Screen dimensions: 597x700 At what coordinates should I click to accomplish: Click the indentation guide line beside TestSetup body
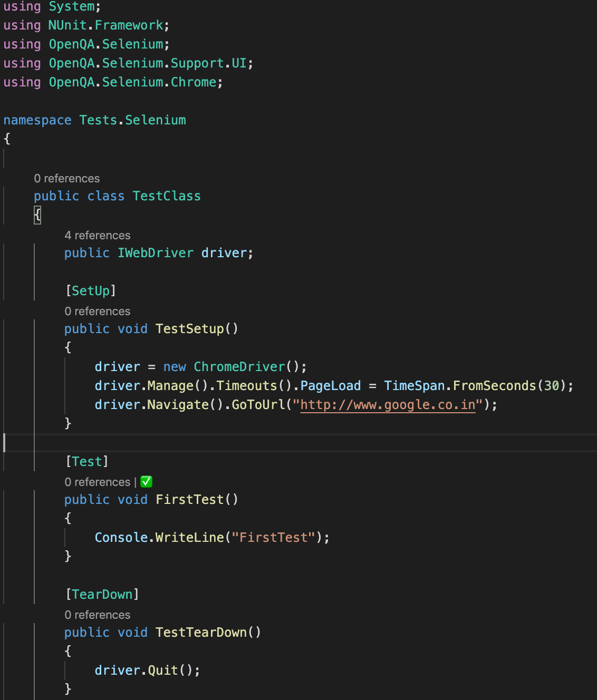point(65,385)
